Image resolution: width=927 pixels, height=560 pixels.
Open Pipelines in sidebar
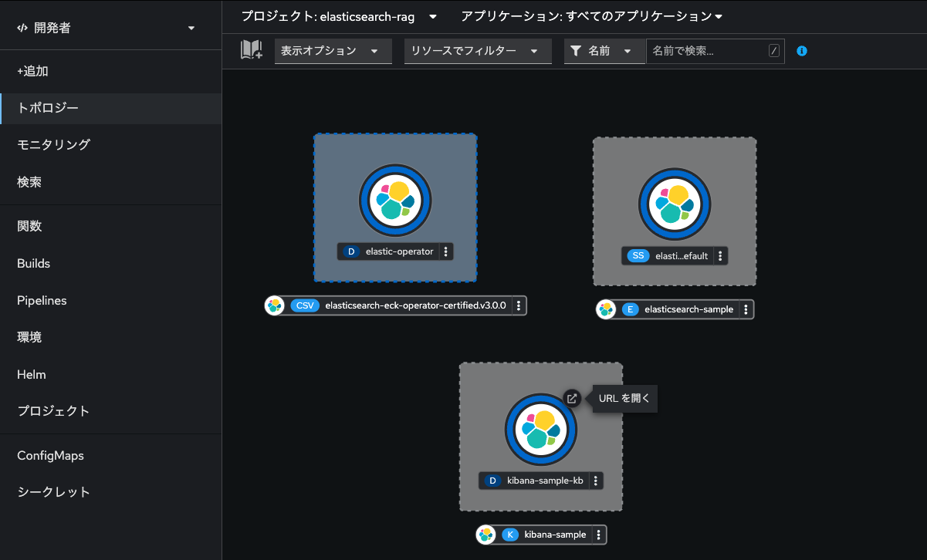110,300
